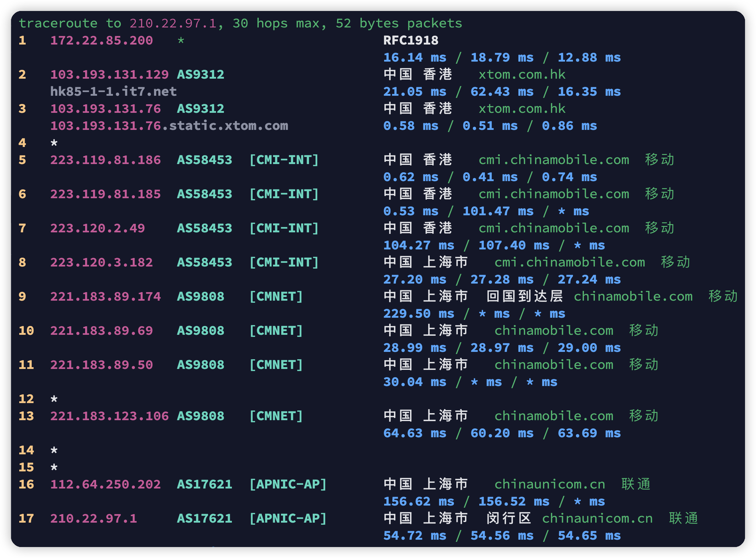Image resolution: width=756 pixels, height=558 pixels.
Task: Click the asterisk on hop 4
Action: (54, 143)
